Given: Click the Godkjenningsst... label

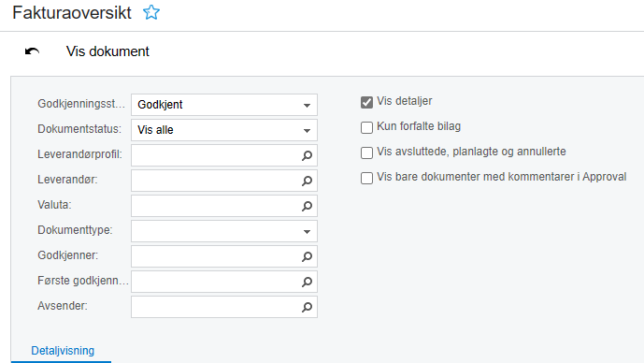Looking at the screenshot, I should (81, 104).
